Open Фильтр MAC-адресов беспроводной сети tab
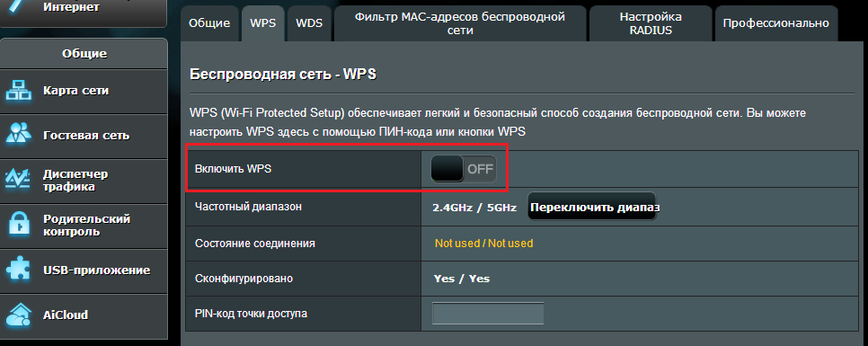Image resolution: width=868 pixels, height=346 pixels. coord(460,23)
